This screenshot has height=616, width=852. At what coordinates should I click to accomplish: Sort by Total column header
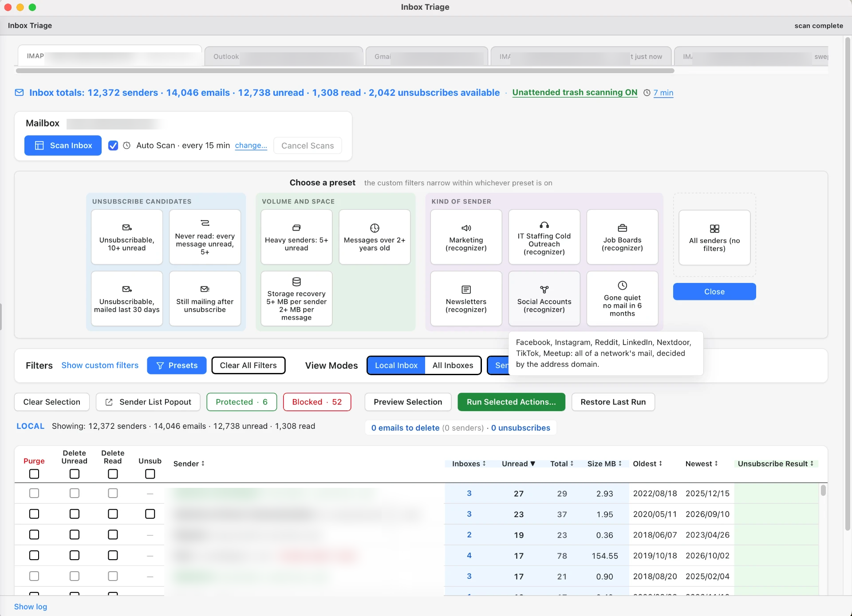[562, 463]
